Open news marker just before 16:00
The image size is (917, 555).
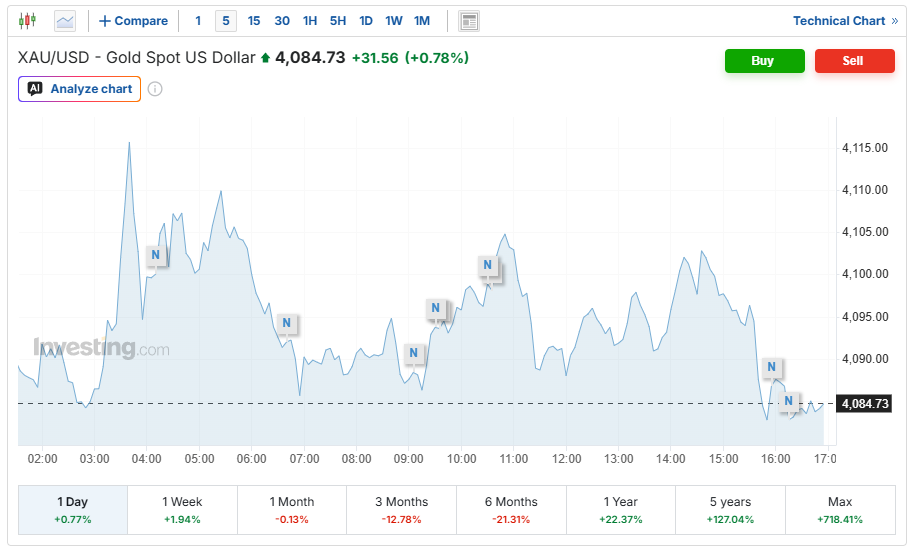771,367
